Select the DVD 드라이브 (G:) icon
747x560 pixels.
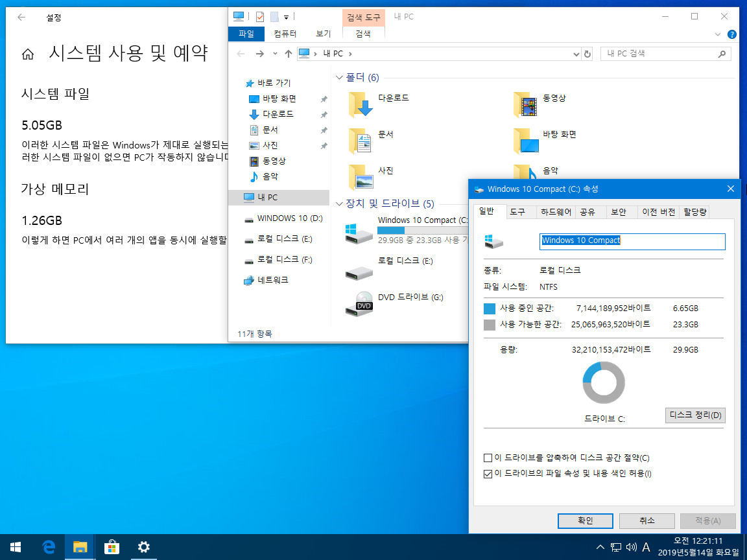359,304
